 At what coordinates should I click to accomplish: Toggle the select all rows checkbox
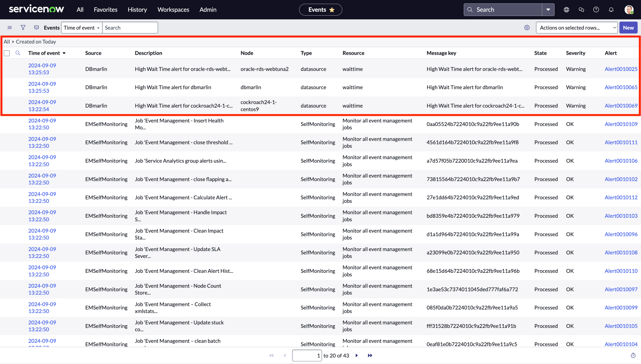click(7, 53)
